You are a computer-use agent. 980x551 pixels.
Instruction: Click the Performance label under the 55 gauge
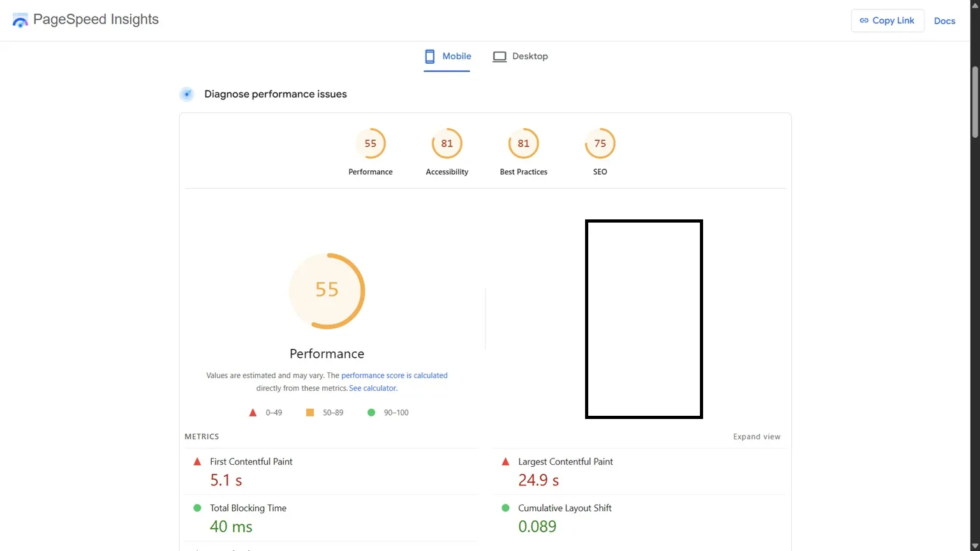[x=371, y=172]
